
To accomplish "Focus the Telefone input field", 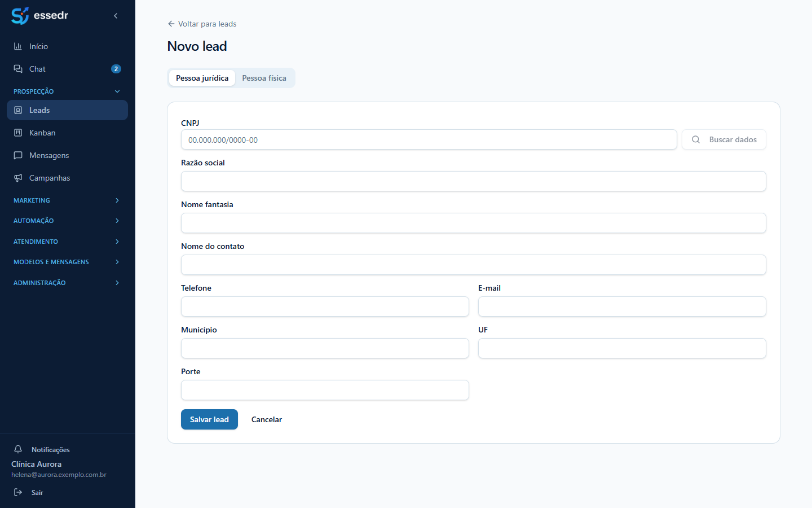I will (325, 306).
